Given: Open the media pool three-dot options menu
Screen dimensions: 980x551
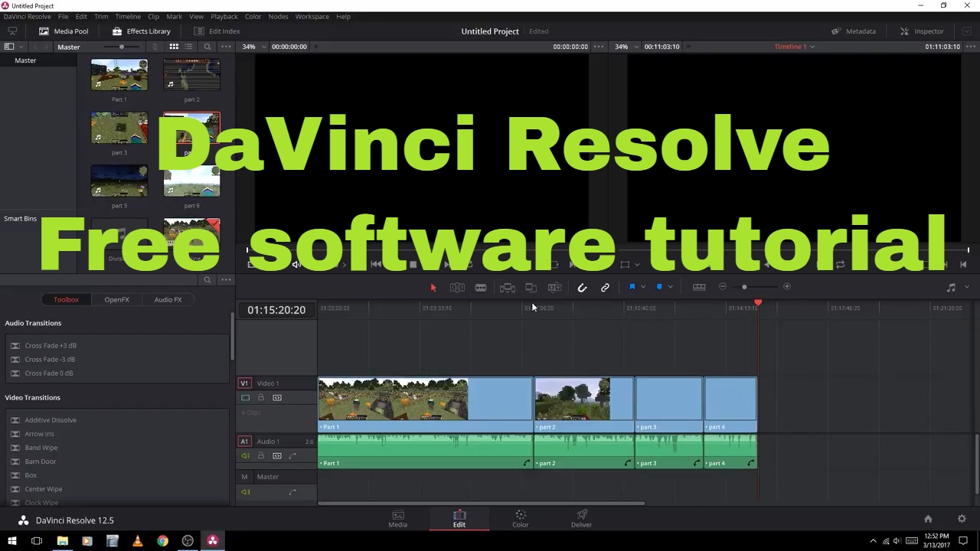Looking at the screenshot, I should (226, 47).
